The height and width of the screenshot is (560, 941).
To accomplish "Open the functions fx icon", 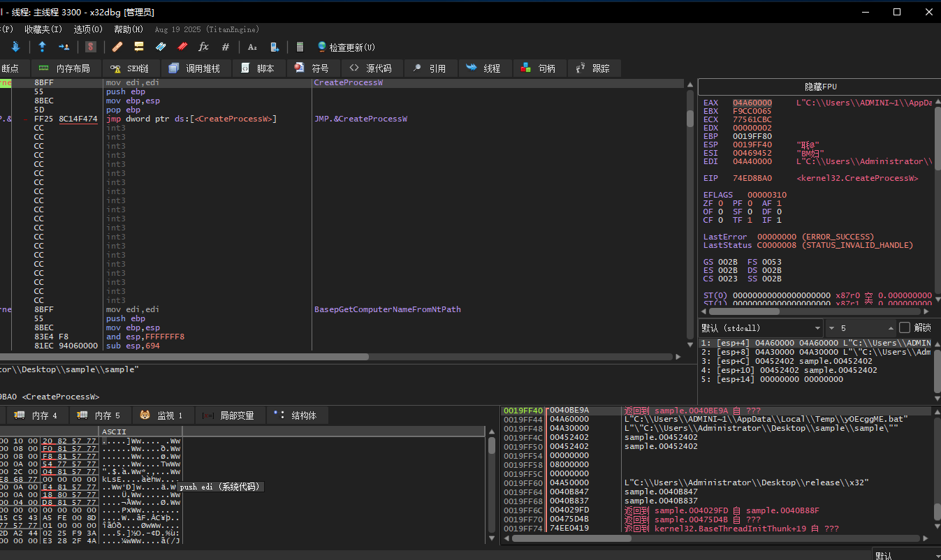I will tap(204, 47).
